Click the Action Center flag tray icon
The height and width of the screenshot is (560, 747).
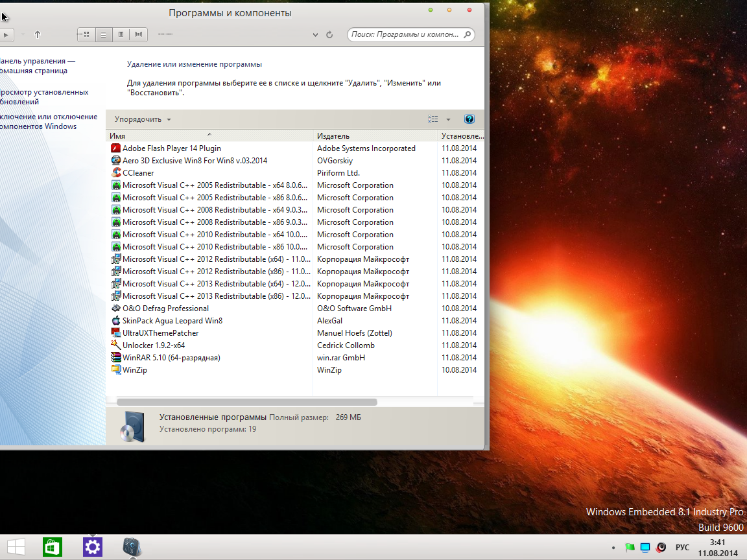630,548
